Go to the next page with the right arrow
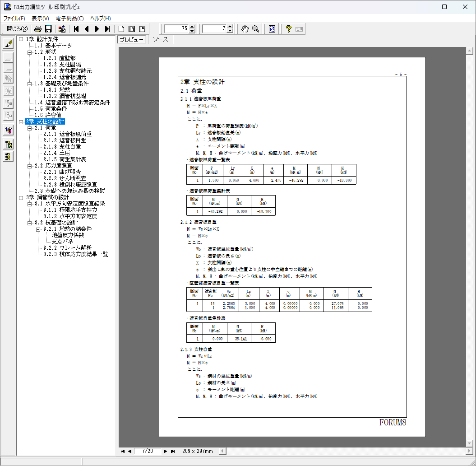Screen dimensions: 476x466 97,29
